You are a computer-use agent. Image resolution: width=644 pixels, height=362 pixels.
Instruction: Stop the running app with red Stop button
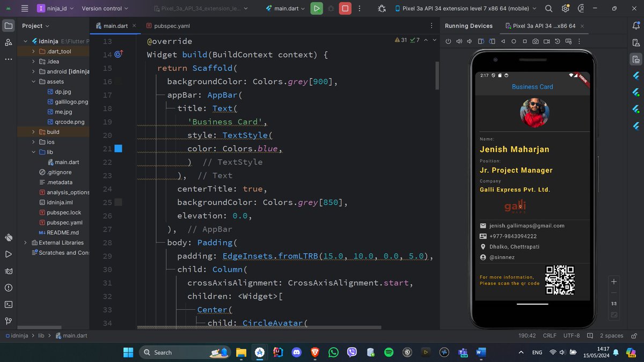coord(346,9)
